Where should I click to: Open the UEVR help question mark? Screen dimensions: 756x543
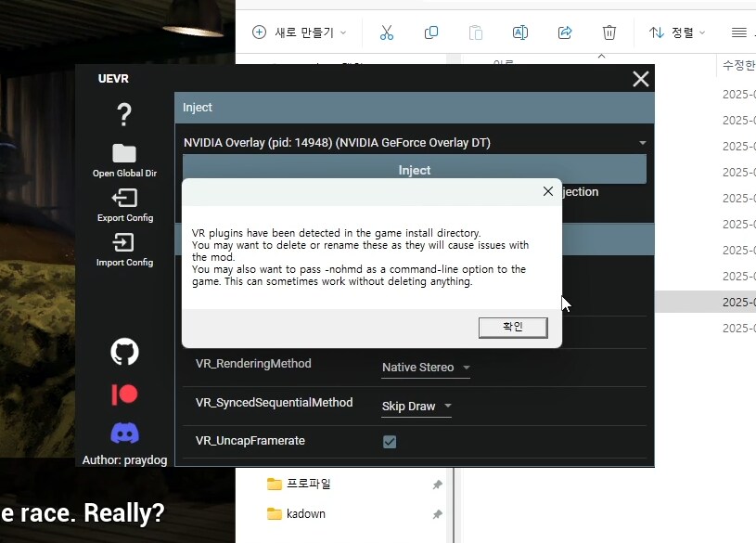(123, 115)
